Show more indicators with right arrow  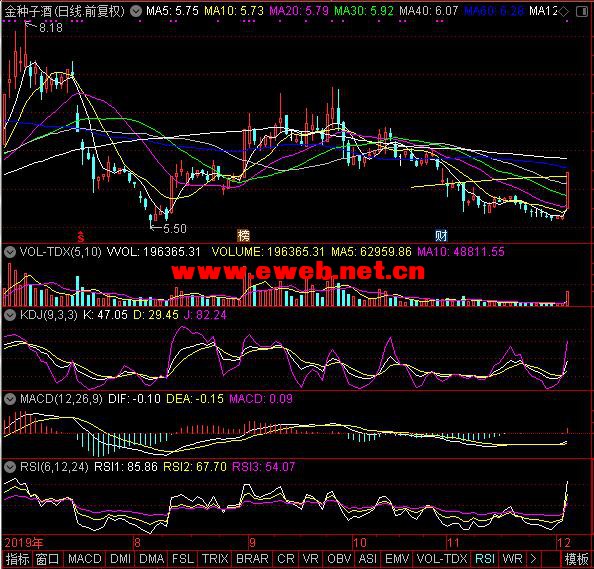[x=533, y=559]
